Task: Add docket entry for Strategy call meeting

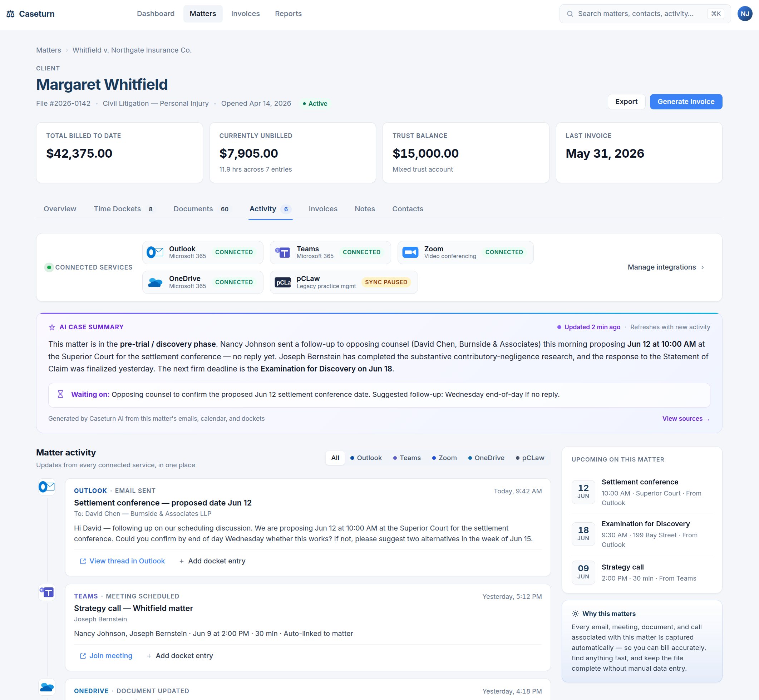Action: [x=179, y=656]
